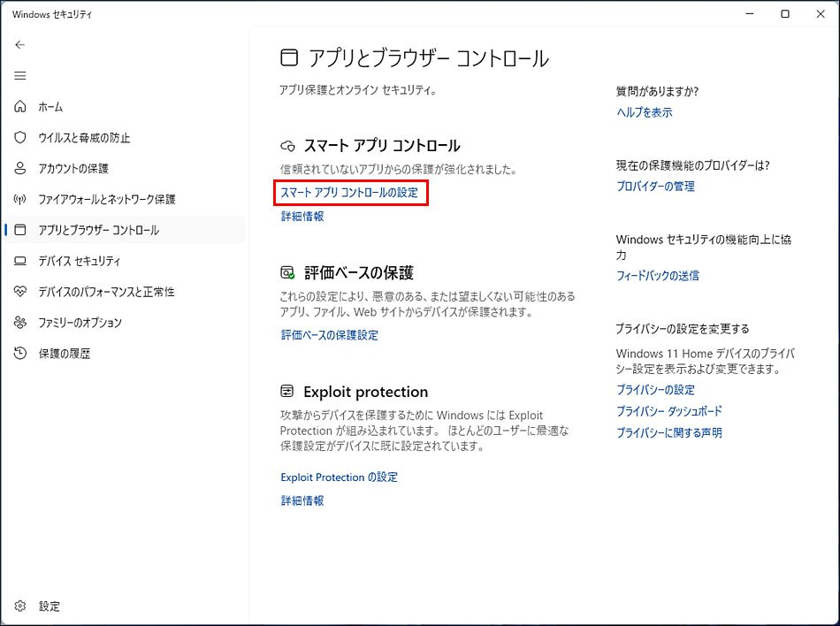Click the cloud icon beside スマート アプリ コントロール
This screenshot has width=840, height=626.
coord(287,146)
